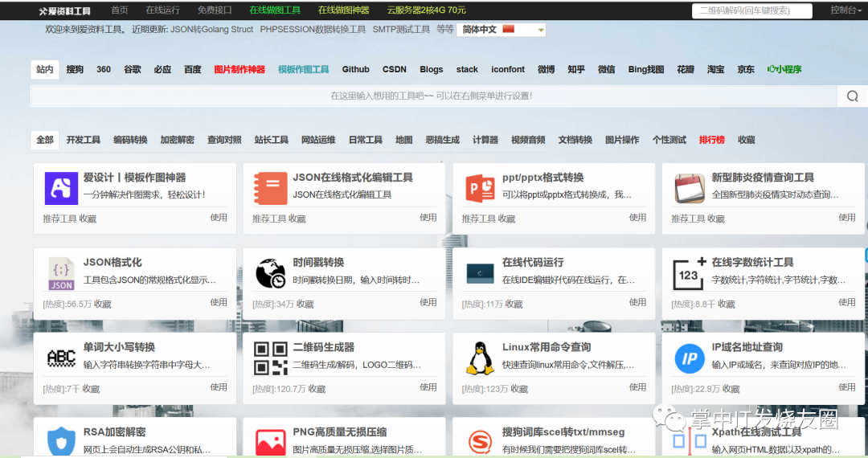
Task: Click the ABC 单词大小写转换 icon
Action: tap(61, 358)
